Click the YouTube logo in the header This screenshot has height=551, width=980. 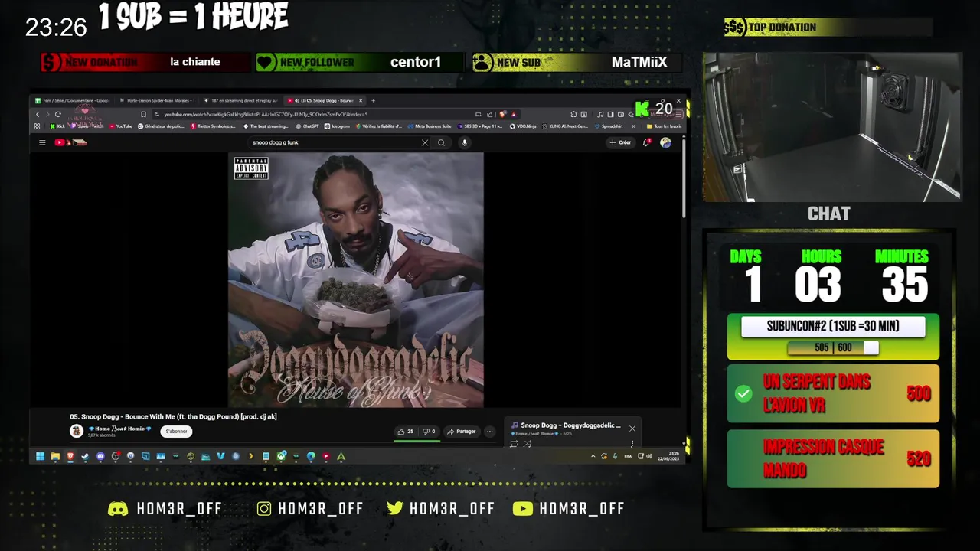[70, 142]
